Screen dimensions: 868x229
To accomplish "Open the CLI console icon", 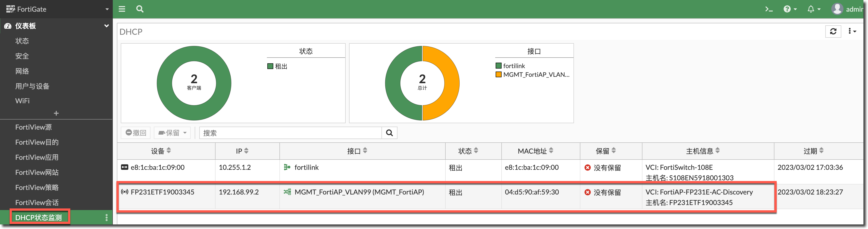I will (769, 9).
